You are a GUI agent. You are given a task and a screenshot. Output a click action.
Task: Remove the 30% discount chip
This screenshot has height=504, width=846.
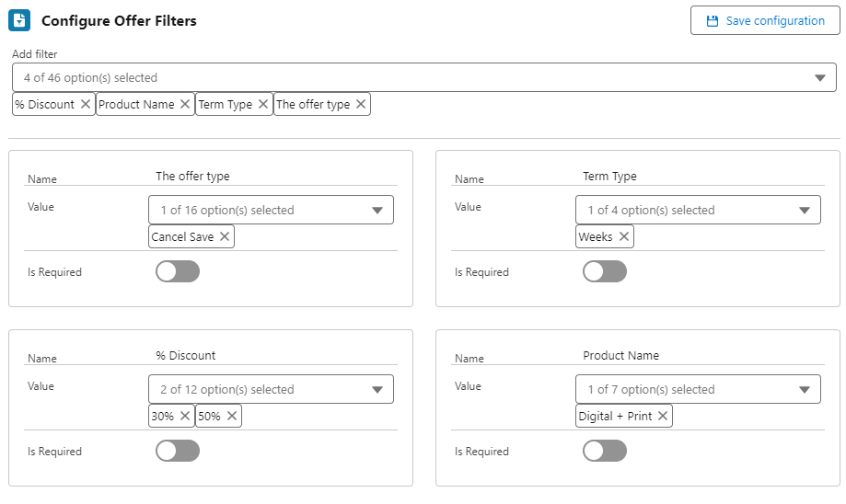click(184, 416)
